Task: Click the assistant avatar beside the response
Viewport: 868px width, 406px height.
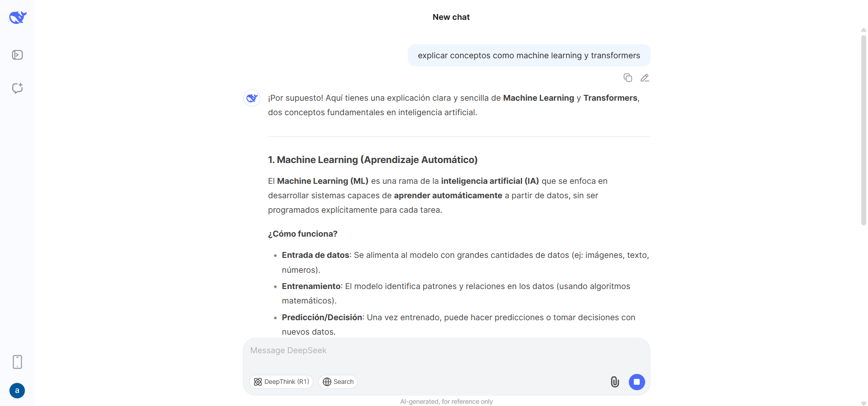Action: (x=252, y=98)
